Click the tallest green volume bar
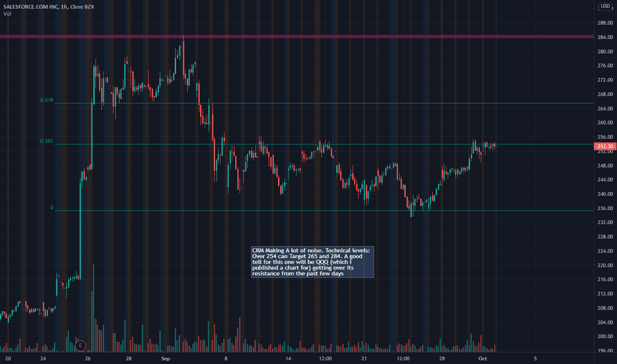The height and width of the screenshot is (364, 617). (x=93, y=308)
